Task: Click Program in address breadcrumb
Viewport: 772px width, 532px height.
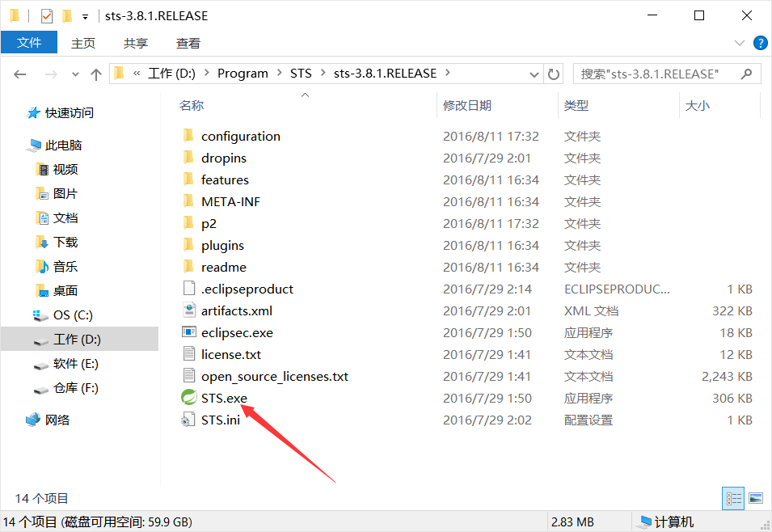Action: (x=243, y=74)
